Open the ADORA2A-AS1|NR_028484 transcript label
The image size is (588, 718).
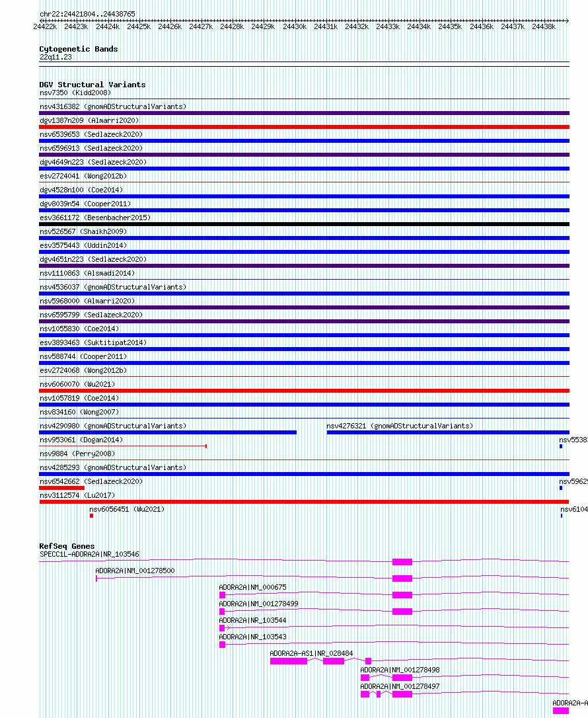[x=312, y=653]
